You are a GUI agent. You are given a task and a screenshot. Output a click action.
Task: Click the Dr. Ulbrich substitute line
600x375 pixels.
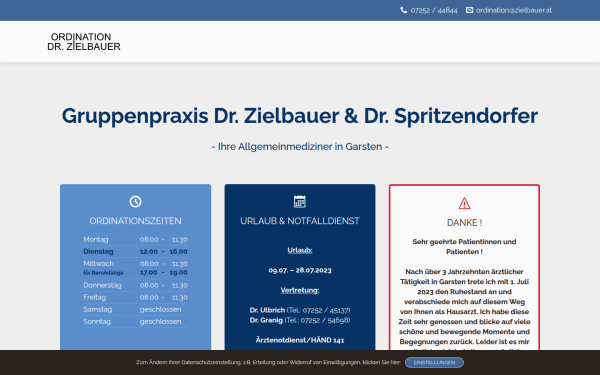click(300, 310)
